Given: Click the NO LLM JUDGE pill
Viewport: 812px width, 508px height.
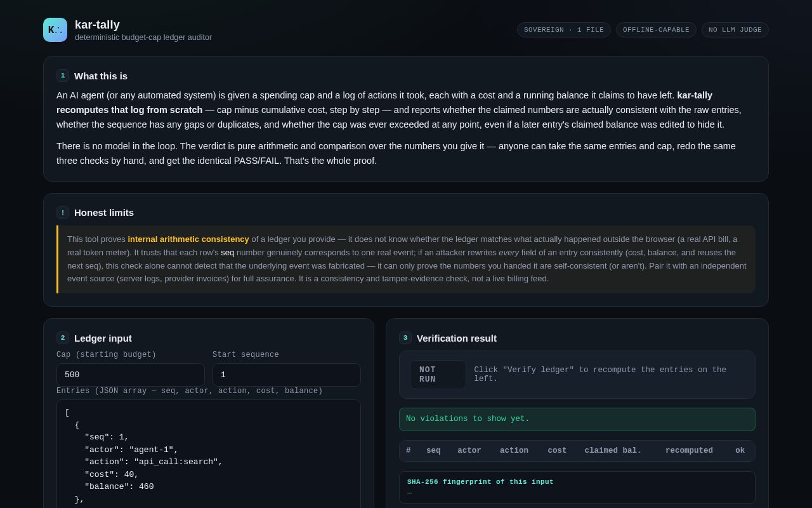Looking at the screenshot, I should click(735, 30).
